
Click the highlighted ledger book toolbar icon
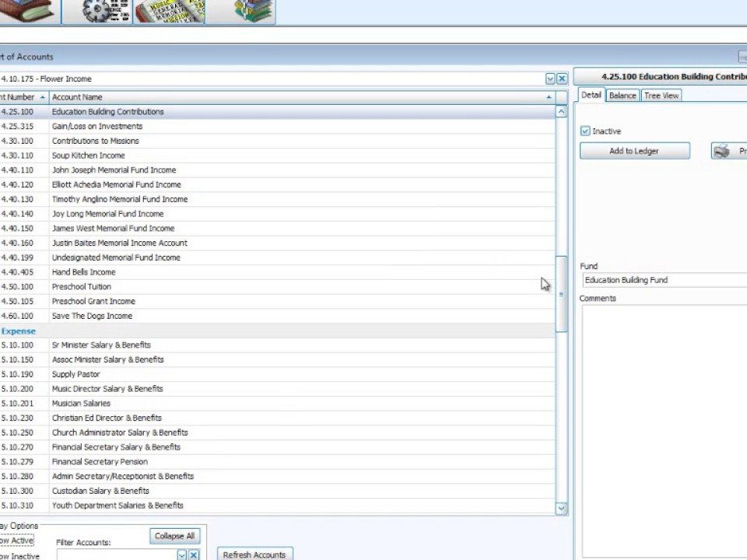[169, 11]
